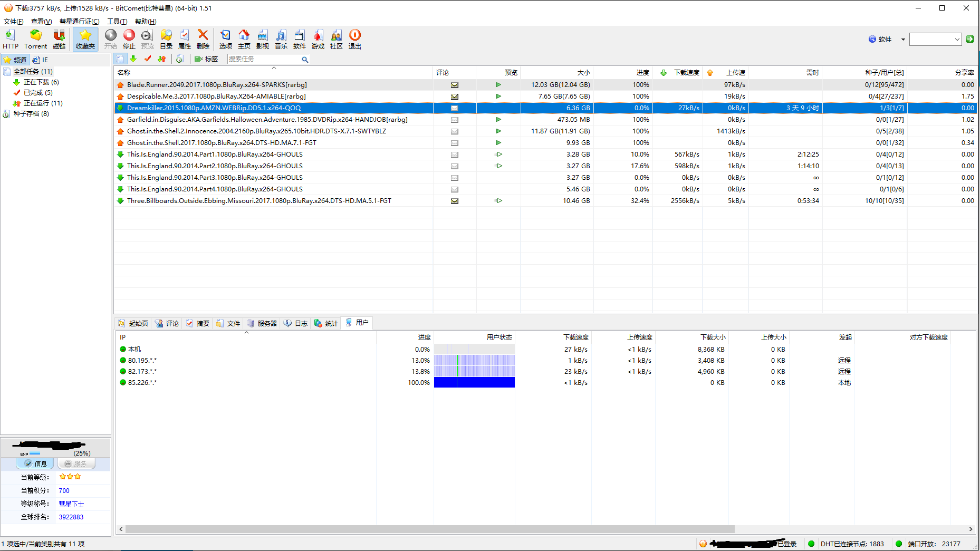The image size is (980, 551).
Task: Open a Torrent file
Action: point(35,39)
